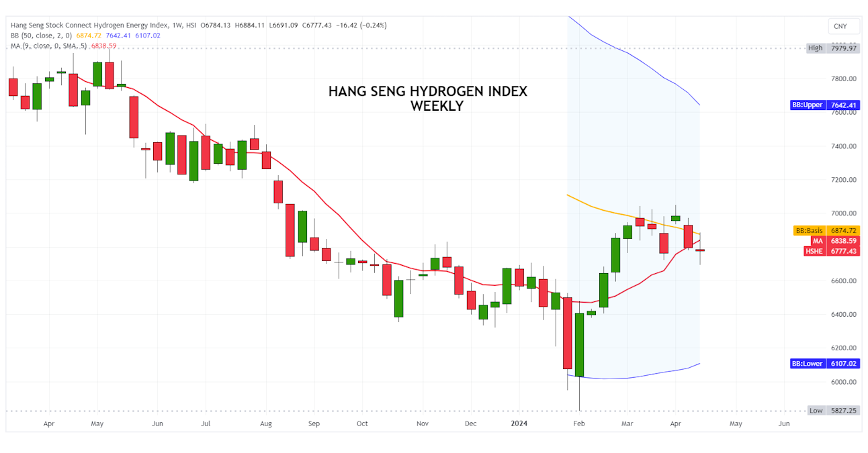This screenshot has width=868, height=453.
Task: Click the Nov label on the time axis
Action: tap(423, 423)
